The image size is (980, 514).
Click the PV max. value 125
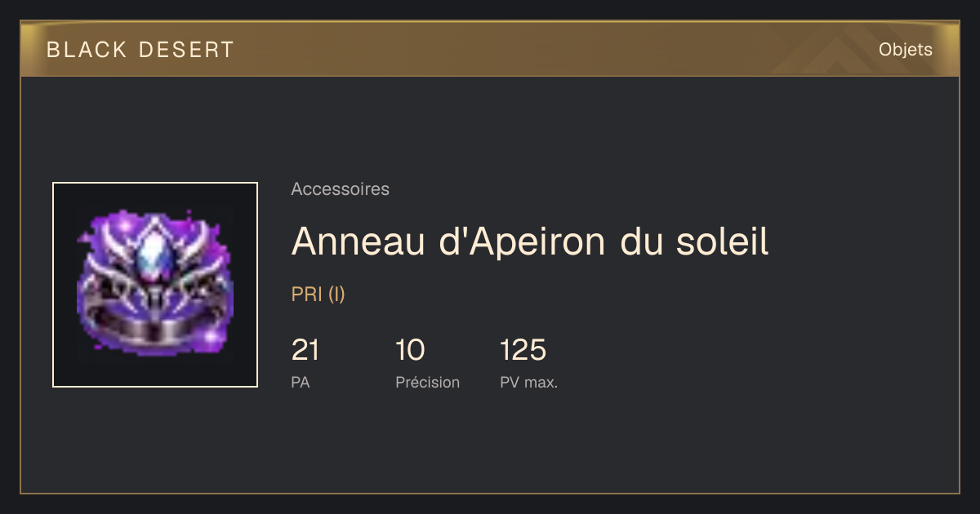coord(523,350)
